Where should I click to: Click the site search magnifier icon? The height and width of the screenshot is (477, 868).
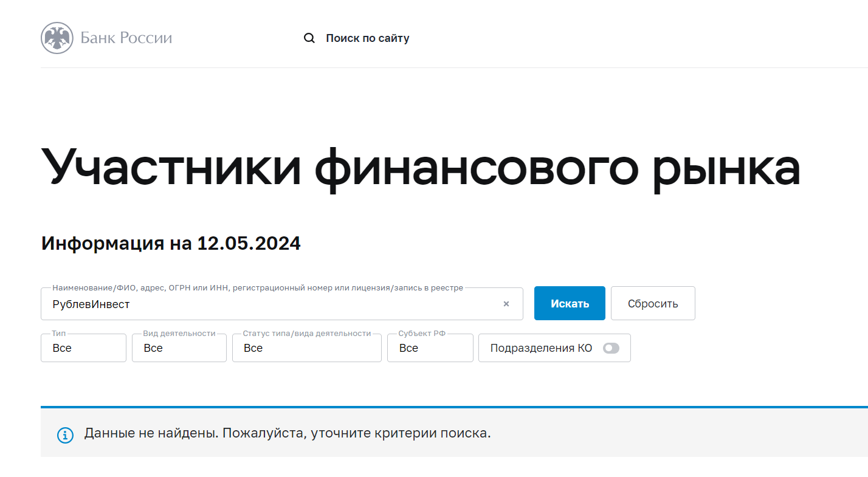[309, 38]
